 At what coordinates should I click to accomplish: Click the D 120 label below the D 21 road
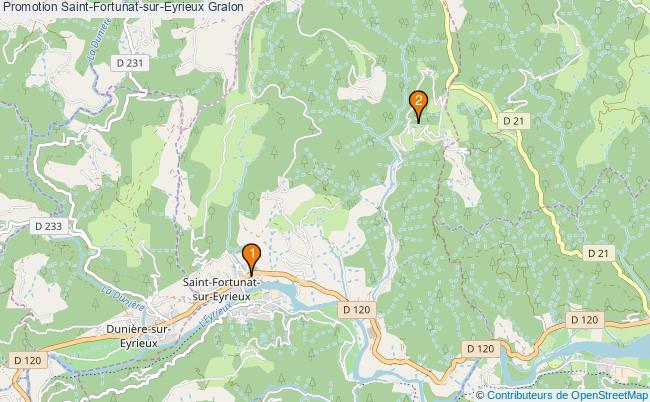pyautogui.click(x=481, y=349)
